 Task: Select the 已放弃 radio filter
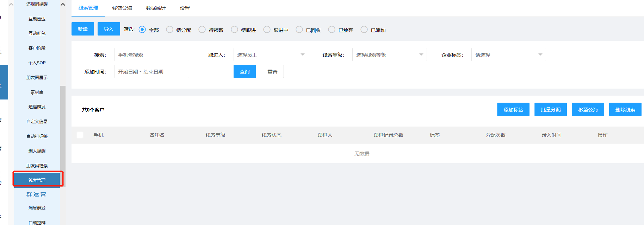point(332,30)
